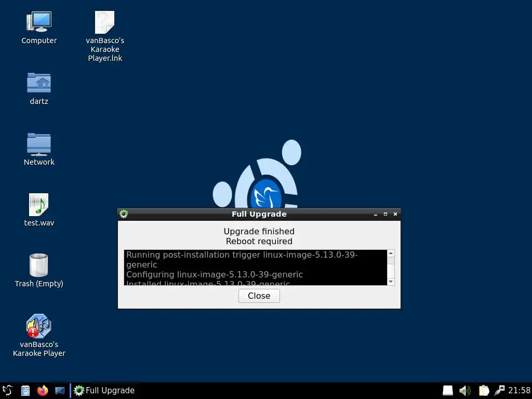
Task: Open the Computer desktop icon
Action: coord(39,23)
